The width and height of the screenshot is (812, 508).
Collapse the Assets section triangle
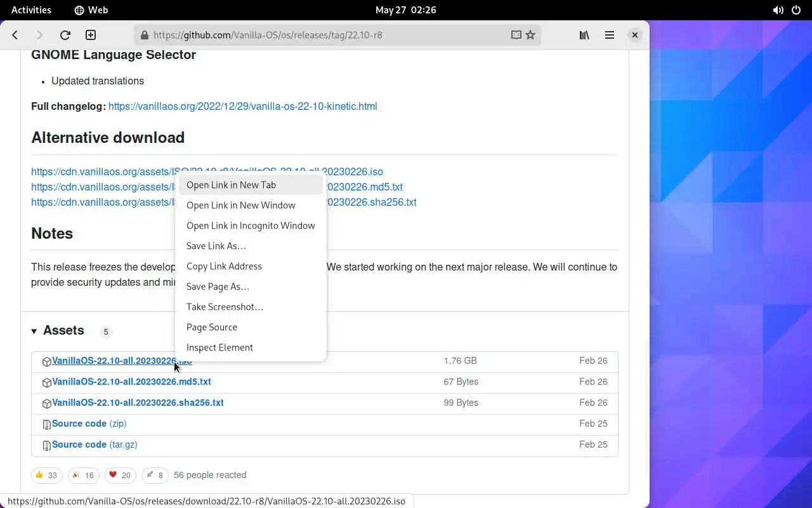[34, 331]
